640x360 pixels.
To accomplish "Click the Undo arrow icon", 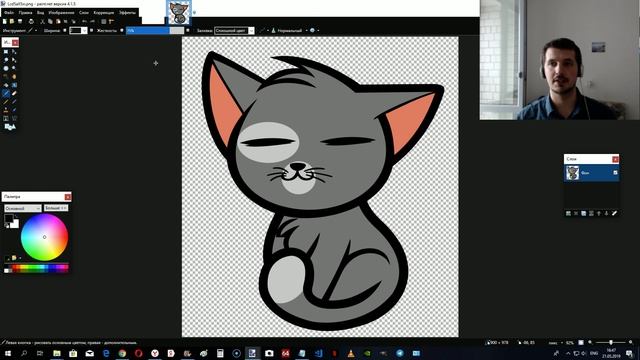I will (84, 21).
